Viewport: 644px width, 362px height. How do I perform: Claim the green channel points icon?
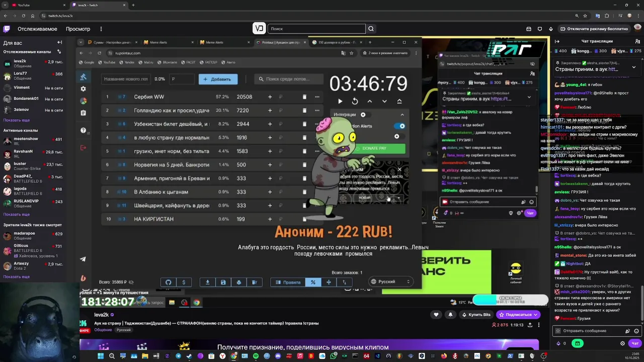coord(577,343)
